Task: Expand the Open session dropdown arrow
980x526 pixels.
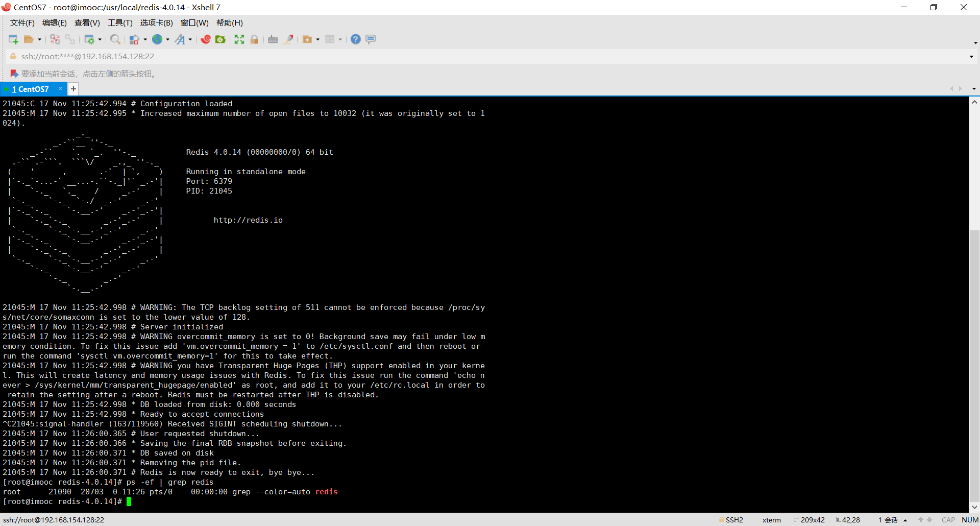Action: 39,39
